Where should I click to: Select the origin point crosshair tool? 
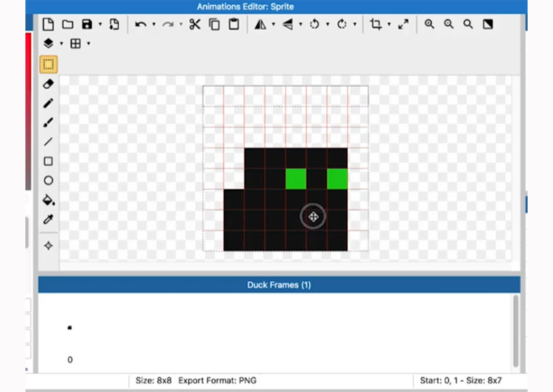pos(49,246)
